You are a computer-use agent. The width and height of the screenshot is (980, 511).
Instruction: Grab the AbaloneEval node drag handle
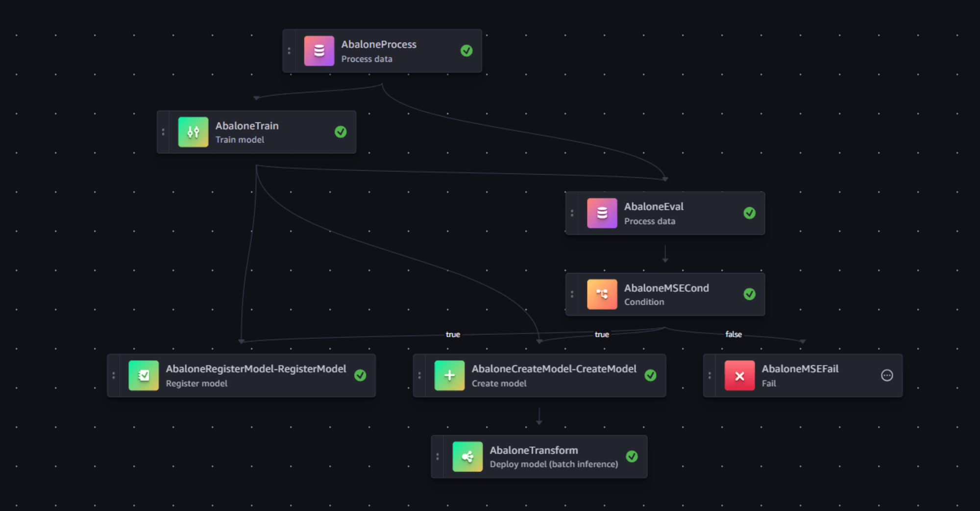572,213
